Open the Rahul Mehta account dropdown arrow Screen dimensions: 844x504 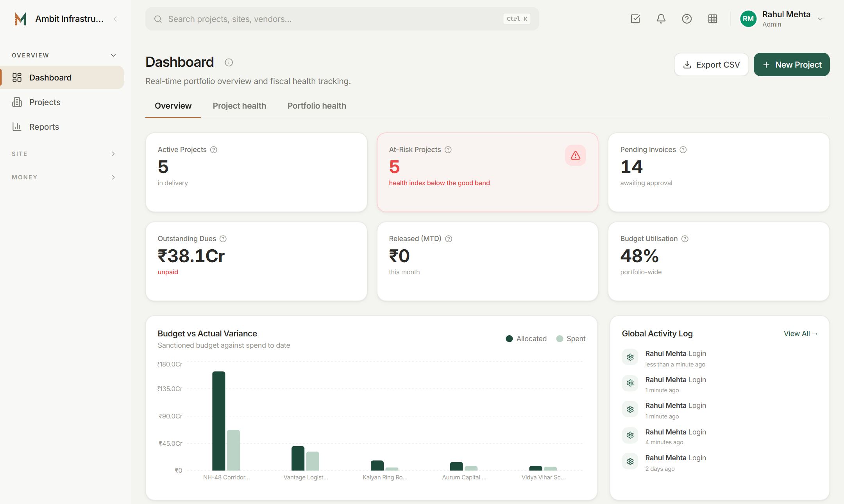coord(820,19)
